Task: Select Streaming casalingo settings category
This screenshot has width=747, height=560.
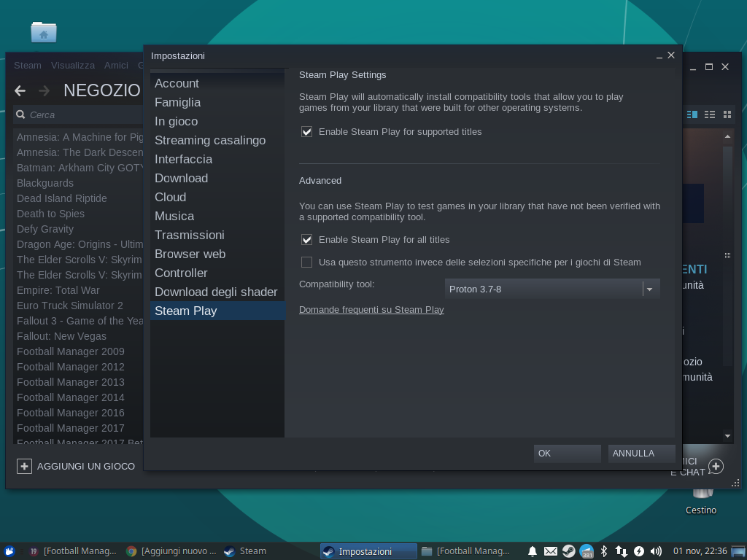Action: click(217, 141)
